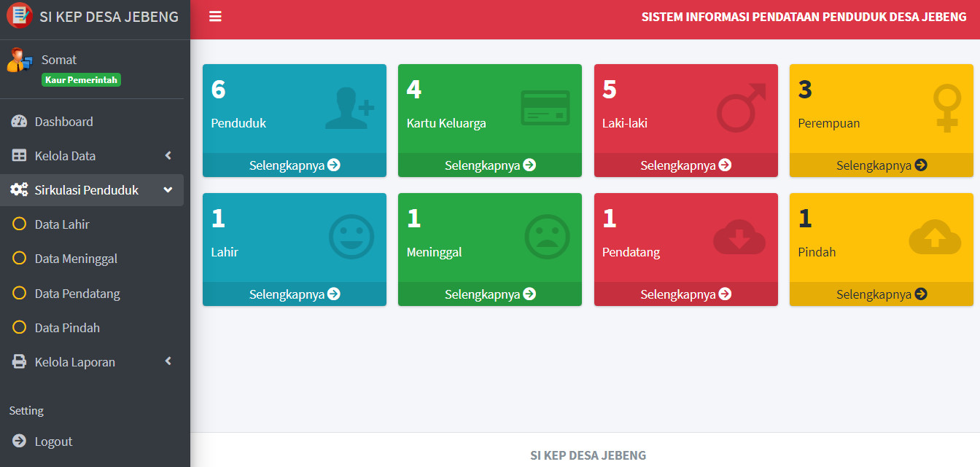Open the Dashboard menu item

[92, 122]
